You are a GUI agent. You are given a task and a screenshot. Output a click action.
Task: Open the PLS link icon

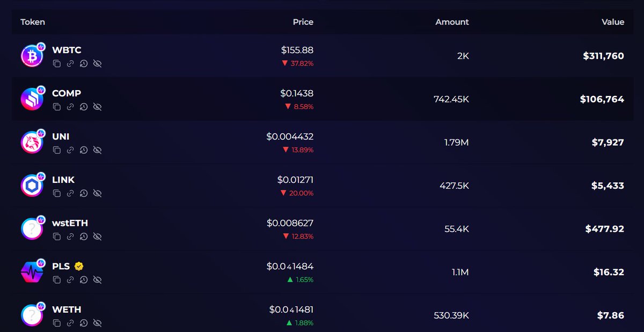click(x=70, y=280)
